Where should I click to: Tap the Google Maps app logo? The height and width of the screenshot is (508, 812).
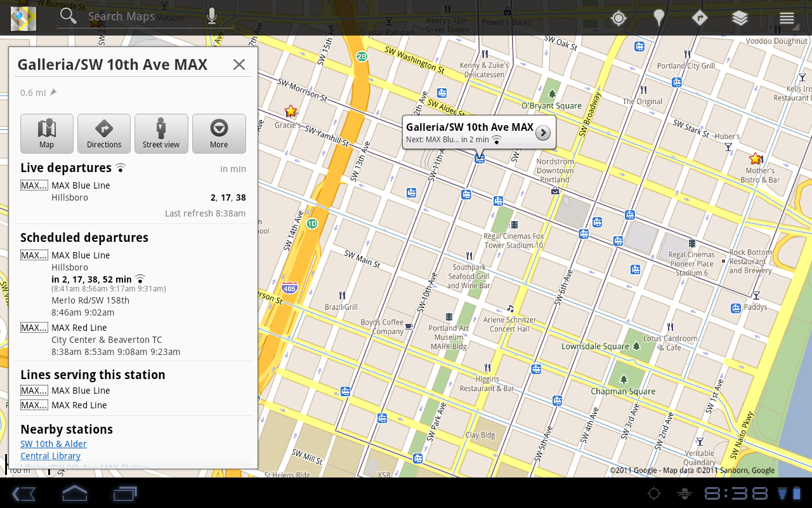pos(23,18)
